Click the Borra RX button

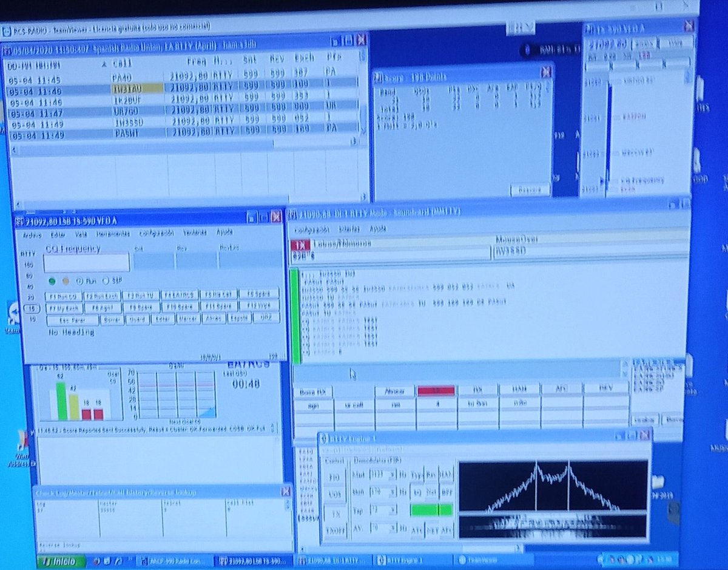click(313, 392)
